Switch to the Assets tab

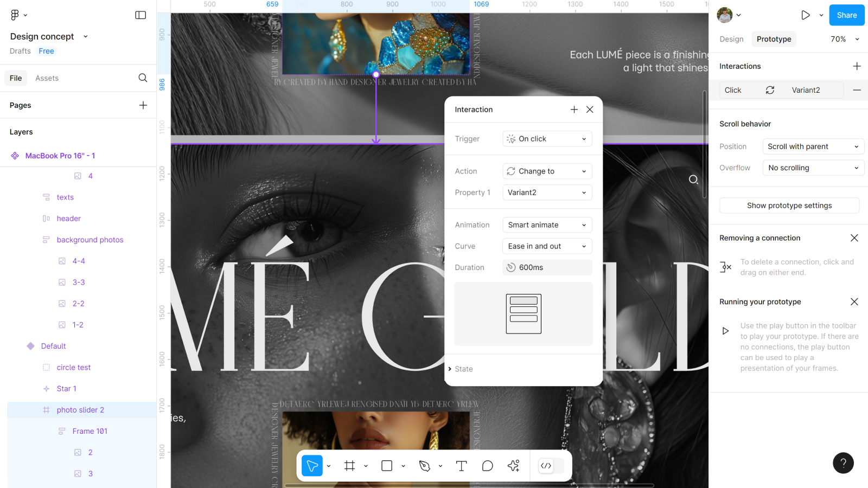47,78
